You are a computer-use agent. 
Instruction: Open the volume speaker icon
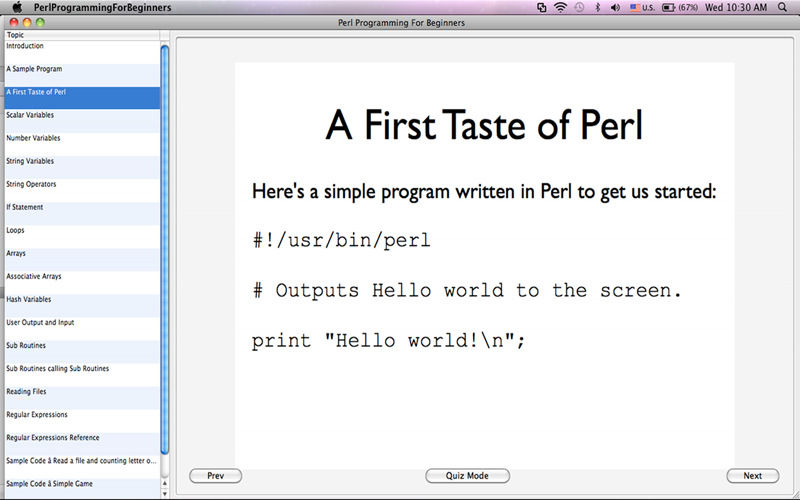click(615, 7)
